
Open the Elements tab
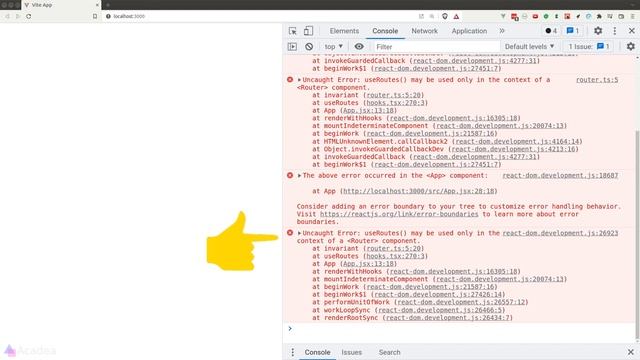tap(344, 31)
